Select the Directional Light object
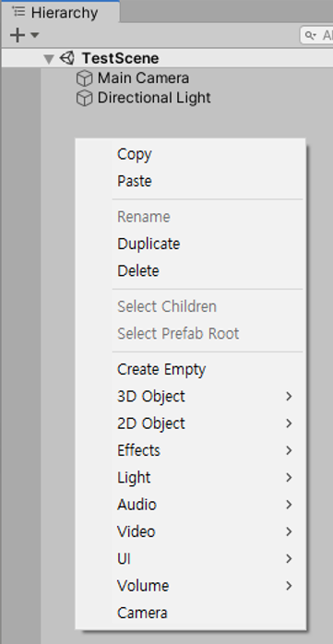The width and height of the screenshot is (333, 644). tap(154, 98)
